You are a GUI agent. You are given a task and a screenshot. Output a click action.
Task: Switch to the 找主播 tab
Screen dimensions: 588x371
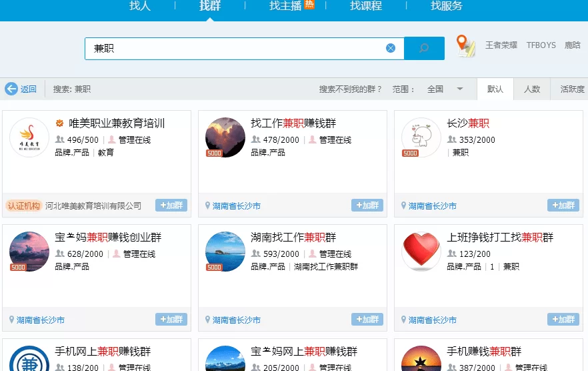[x=285, y=6]
